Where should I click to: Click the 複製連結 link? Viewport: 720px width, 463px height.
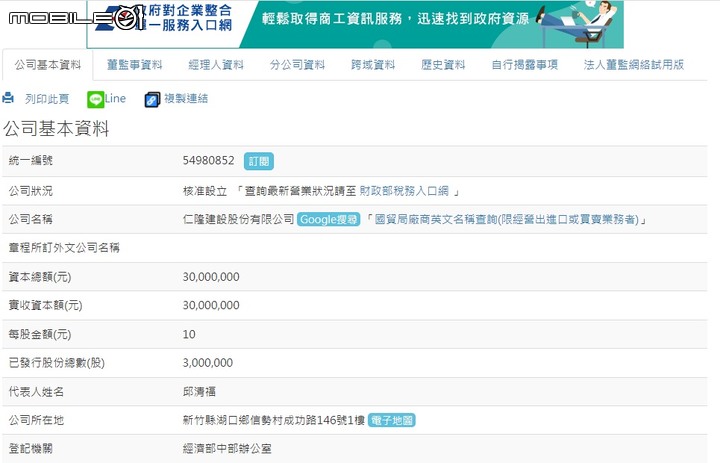pyautogui.click(x=186, y=98)
